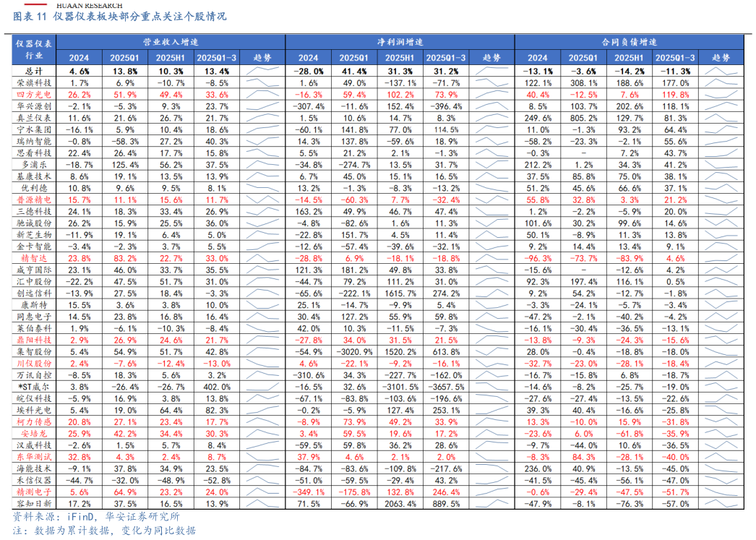Select the '基康技术' row label

pyautogui.click(x=34, y=176)
